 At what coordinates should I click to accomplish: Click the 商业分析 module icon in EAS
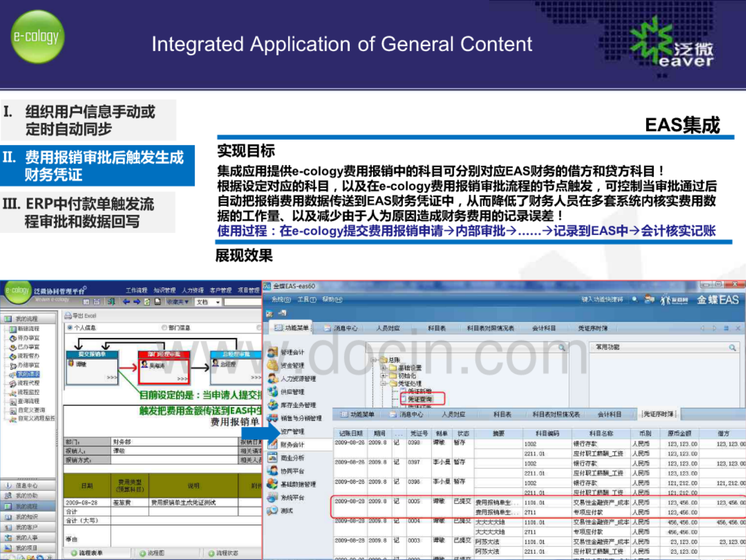[x=272, y=458]
